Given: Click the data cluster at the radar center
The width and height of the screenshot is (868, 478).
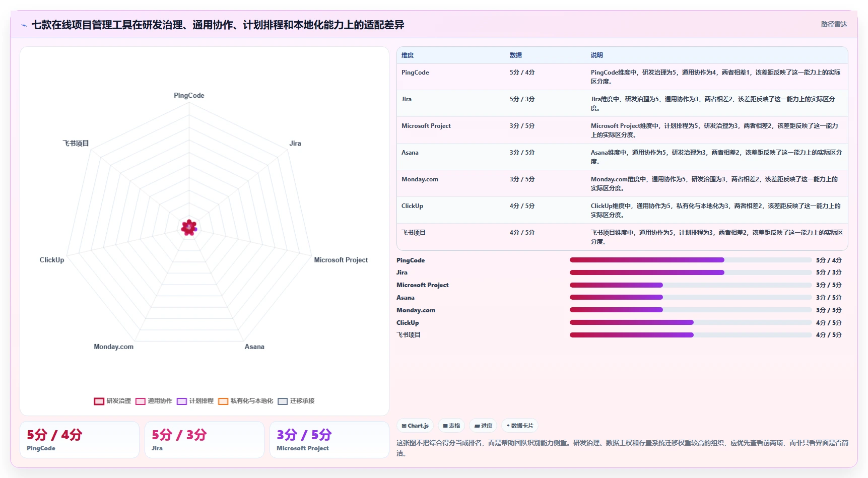Looking at the screenshot, I should click(x=189, y=228).
